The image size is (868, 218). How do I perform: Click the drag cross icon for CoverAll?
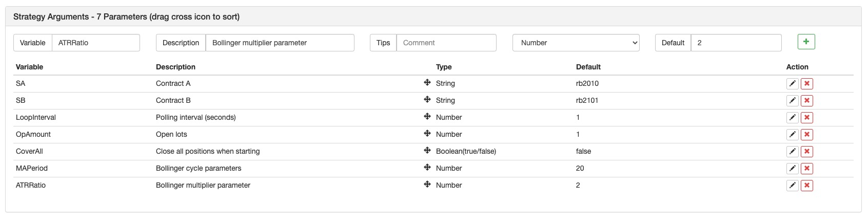(427, 151)
